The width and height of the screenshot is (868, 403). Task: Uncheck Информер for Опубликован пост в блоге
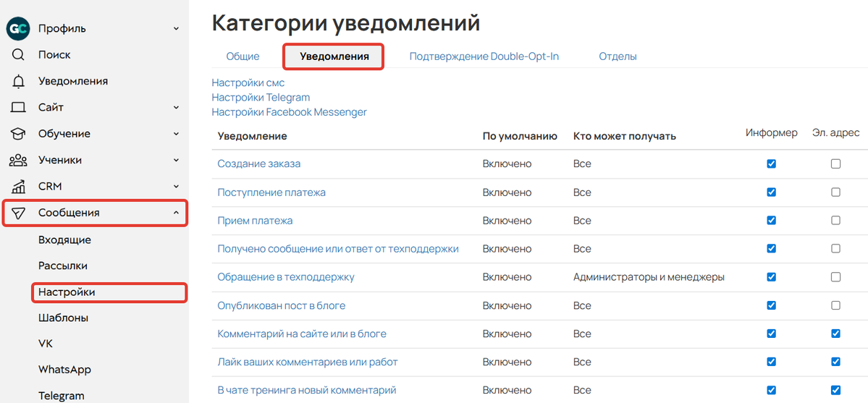(771, 305)
